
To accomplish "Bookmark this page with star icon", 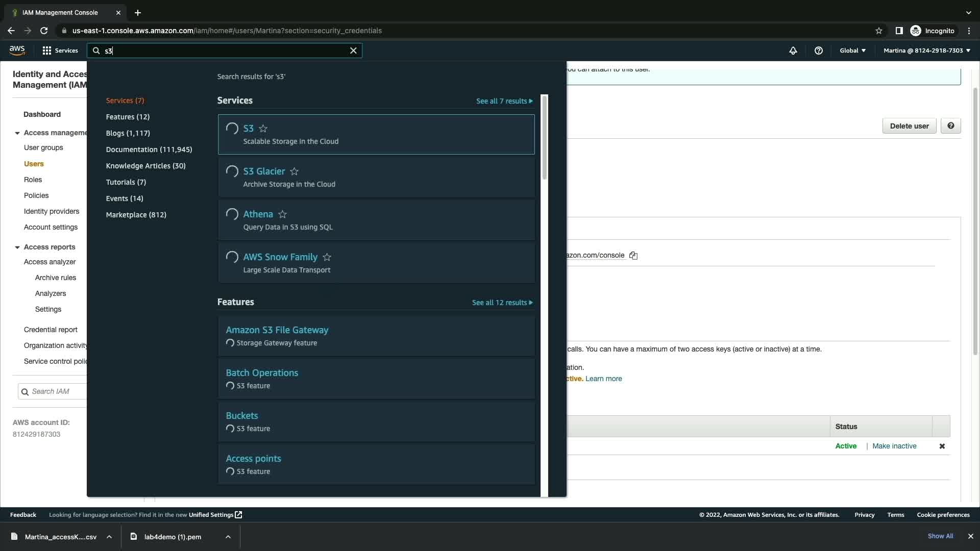I will 878,31.
